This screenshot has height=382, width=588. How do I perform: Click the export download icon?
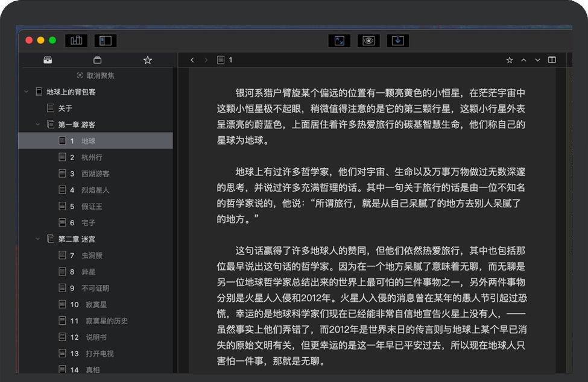coord(397,40)
